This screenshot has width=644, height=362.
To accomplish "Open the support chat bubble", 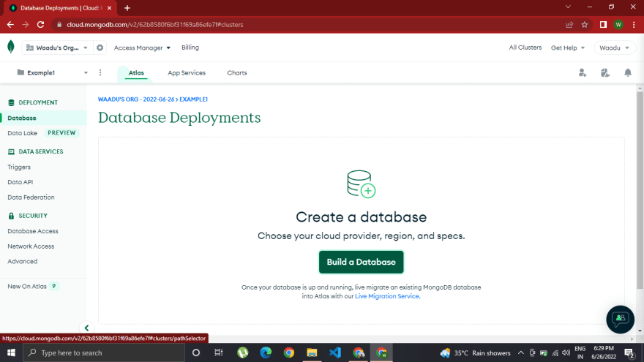I will tap(620, 320).
